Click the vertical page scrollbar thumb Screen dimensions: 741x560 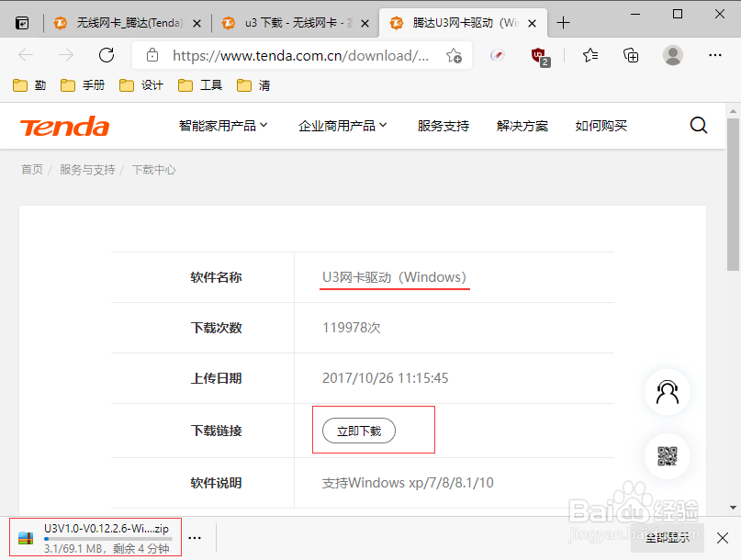tap(733, 194)
